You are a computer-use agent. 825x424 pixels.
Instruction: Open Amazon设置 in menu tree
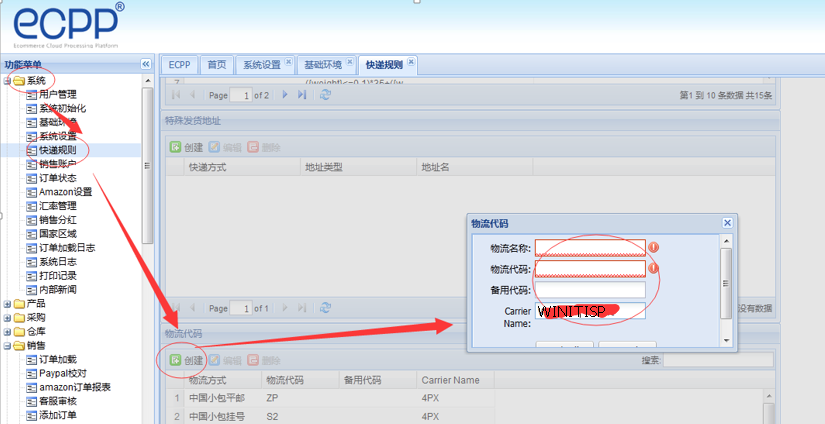[x=65, y=192]
